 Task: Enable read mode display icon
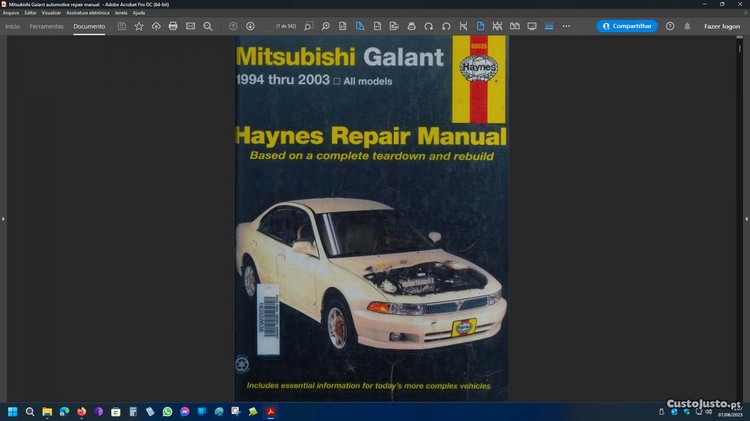click(532, 26)
